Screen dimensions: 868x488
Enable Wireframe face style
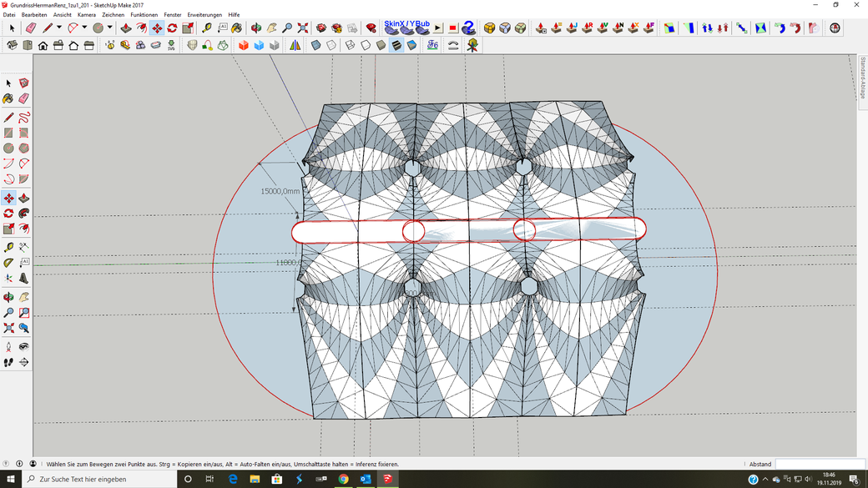350,45
